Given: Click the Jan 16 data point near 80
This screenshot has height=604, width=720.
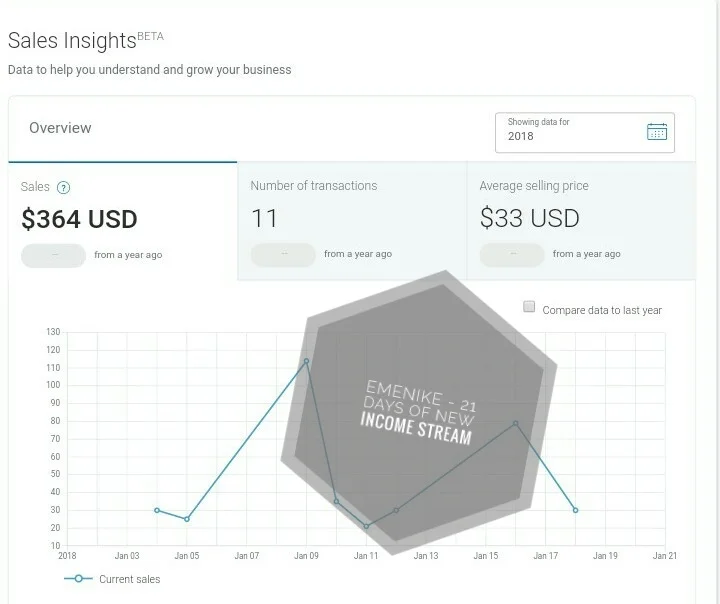Looking at the screenshot, I should (516, 423).
